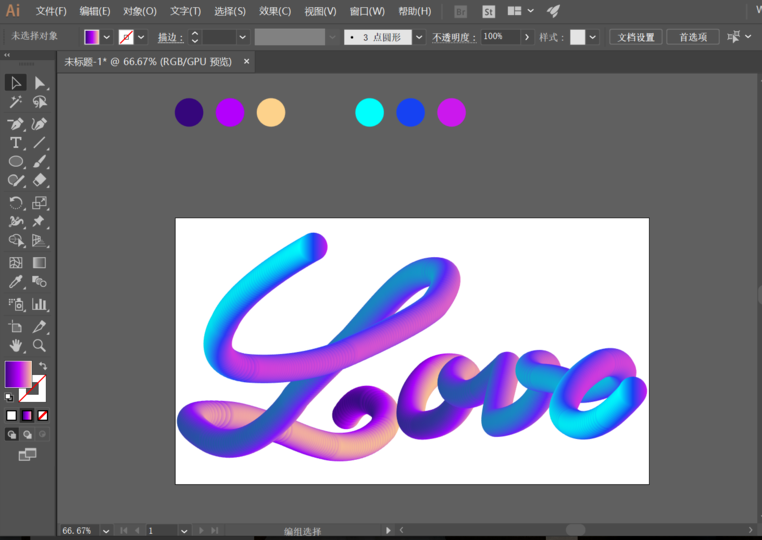
Task: Click the 首选项 button
Action: [692, 37]
